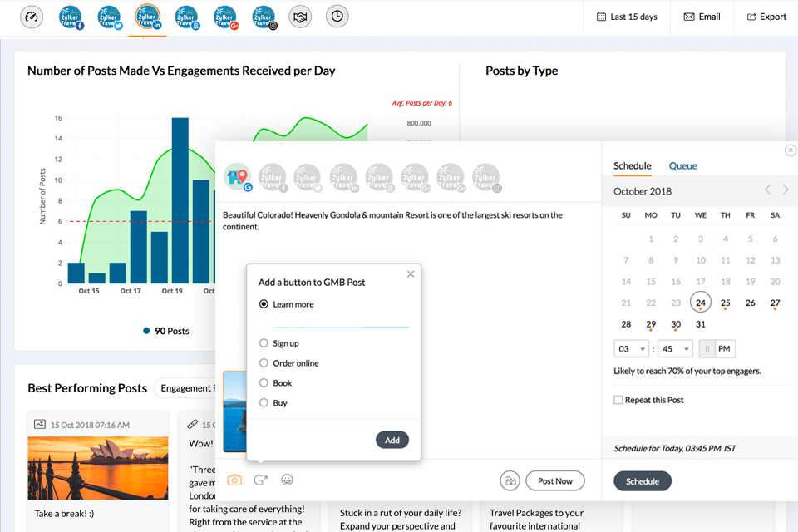Open the handshake collaboration icon
This screenshot has width=798, height=532.
point(300,17)
